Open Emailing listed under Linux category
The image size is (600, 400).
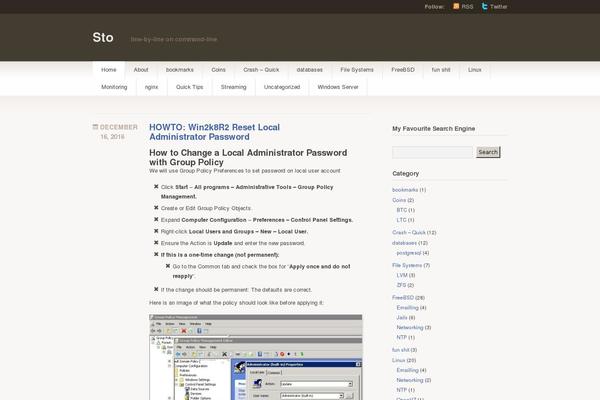coord(408,370)
